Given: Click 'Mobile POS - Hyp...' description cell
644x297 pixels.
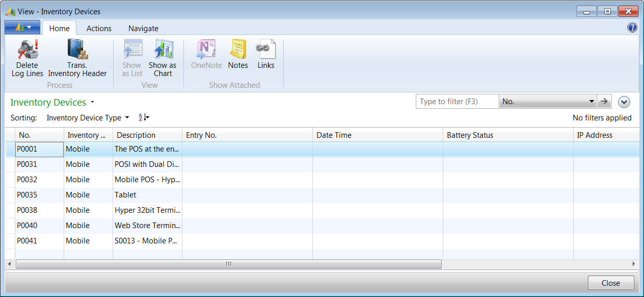Looking at the screenshot, I should [147, 180].
